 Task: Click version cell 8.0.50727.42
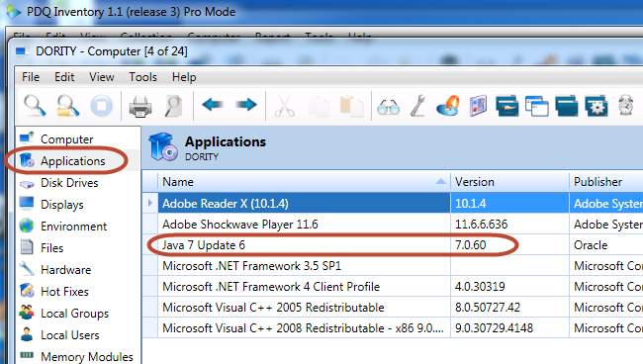[509, 307]
